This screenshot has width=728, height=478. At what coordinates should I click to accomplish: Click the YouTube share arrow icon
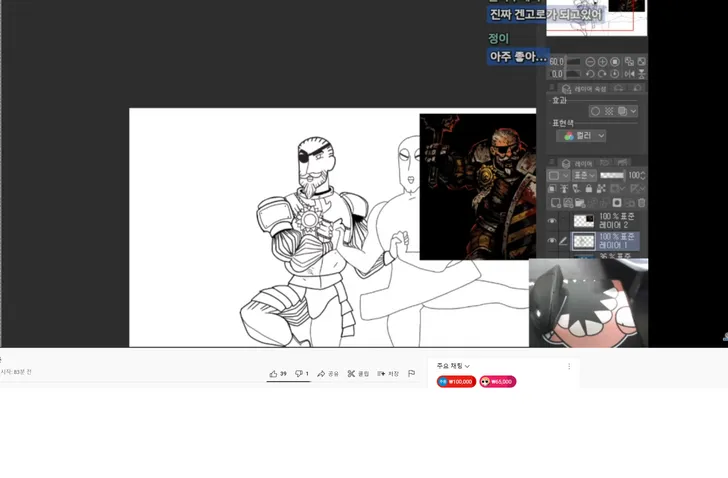pos(321,374)
